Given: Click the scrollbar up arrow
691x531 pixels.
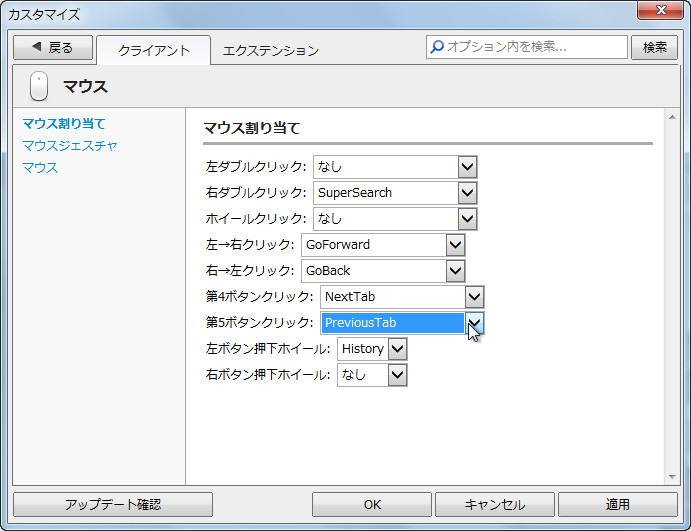Looking at the screenshot, I should (x=672, y=117).
